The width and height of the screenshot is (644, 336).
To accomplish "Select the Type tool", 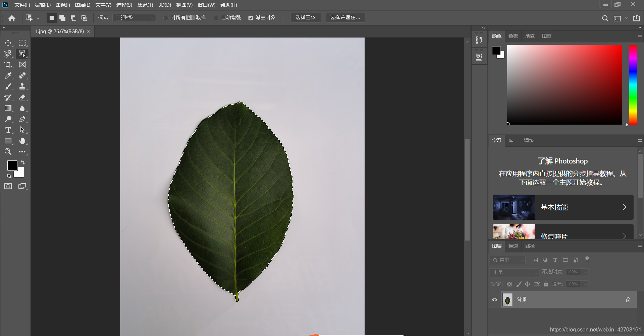I will coord(8,130).
